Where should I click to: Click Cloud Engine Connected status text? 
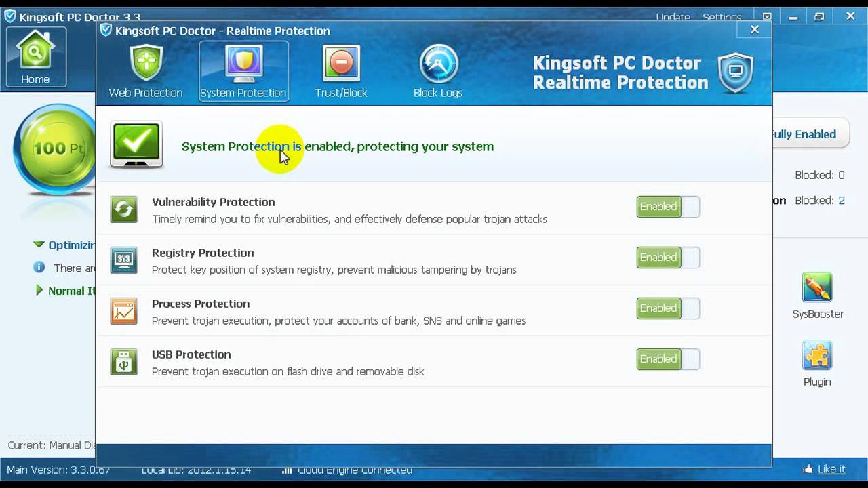click(x=354, y=470)
